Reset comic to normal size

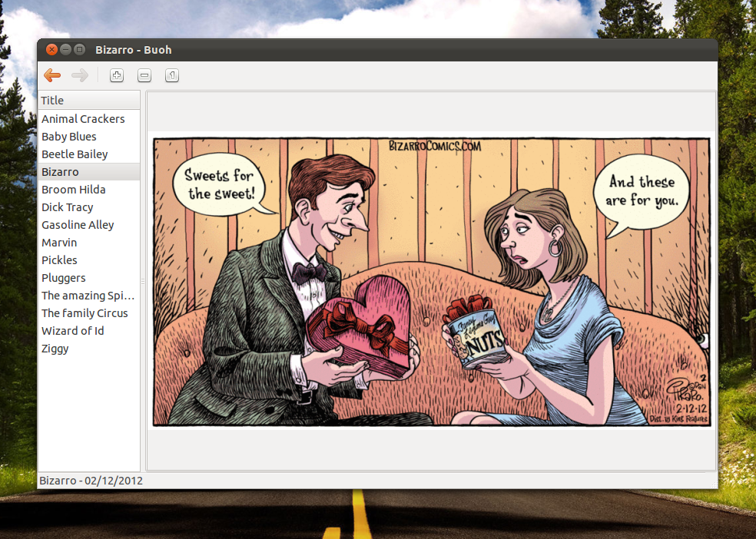click(x=172, y=75)
